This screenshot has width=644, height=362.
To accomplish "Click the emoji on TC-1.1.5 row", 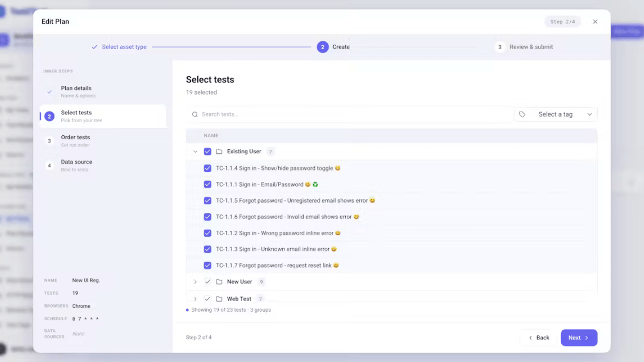I will click(x=372, y=200).
